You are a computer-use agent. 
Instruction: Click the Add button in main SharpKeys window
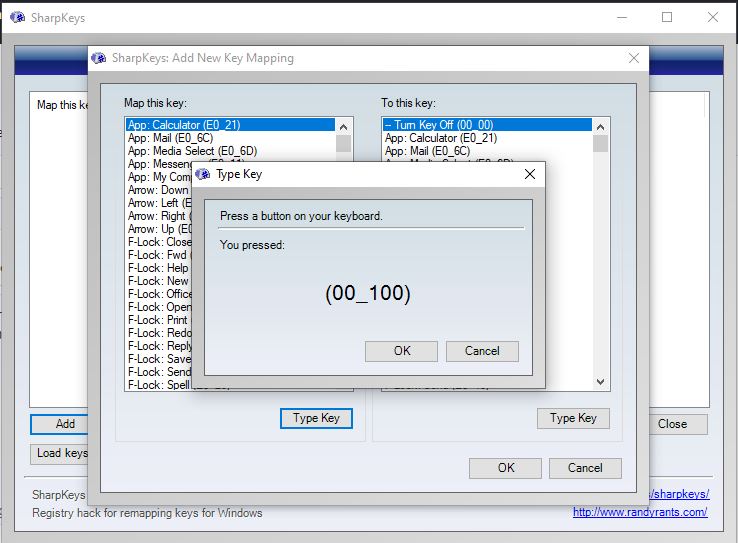[59, 424]
